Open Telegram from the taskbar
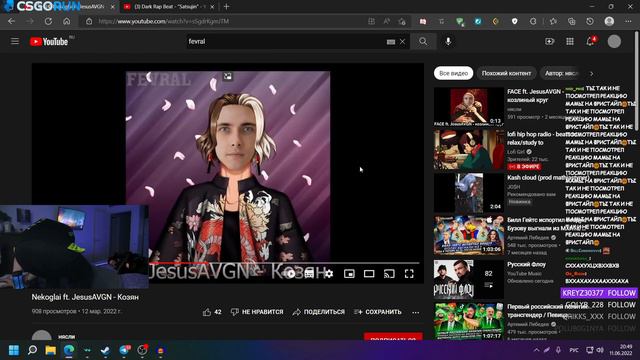The image size is (640, 360). click(x=124, y=350)
